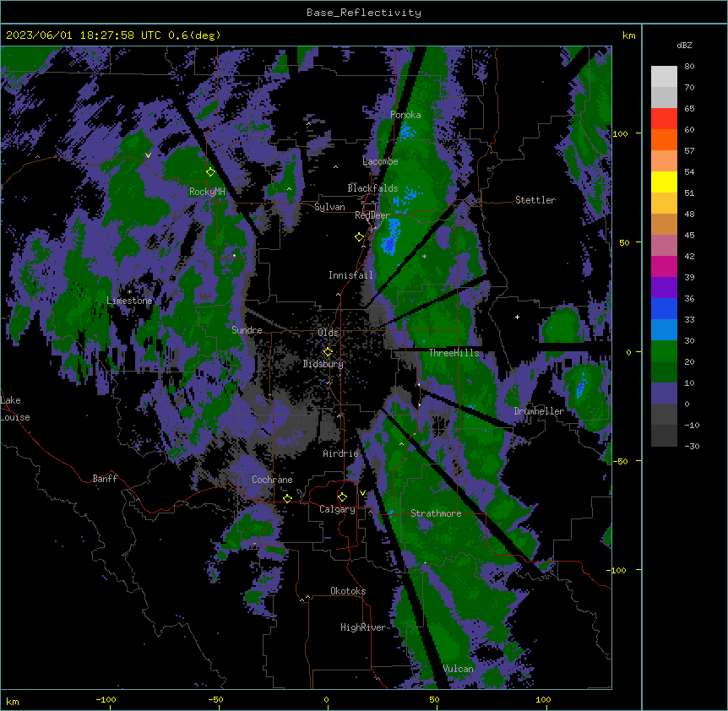728x711 pixels.
Task: Click the yellow diamond marker below Cochrane
Action: 287,498
